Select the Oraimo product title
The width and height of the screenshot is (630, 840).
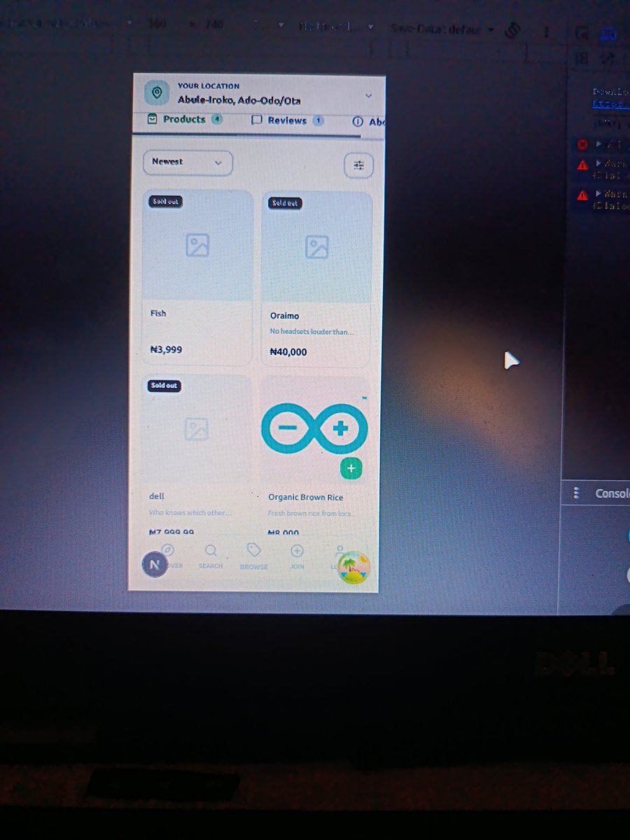(284, 316)
